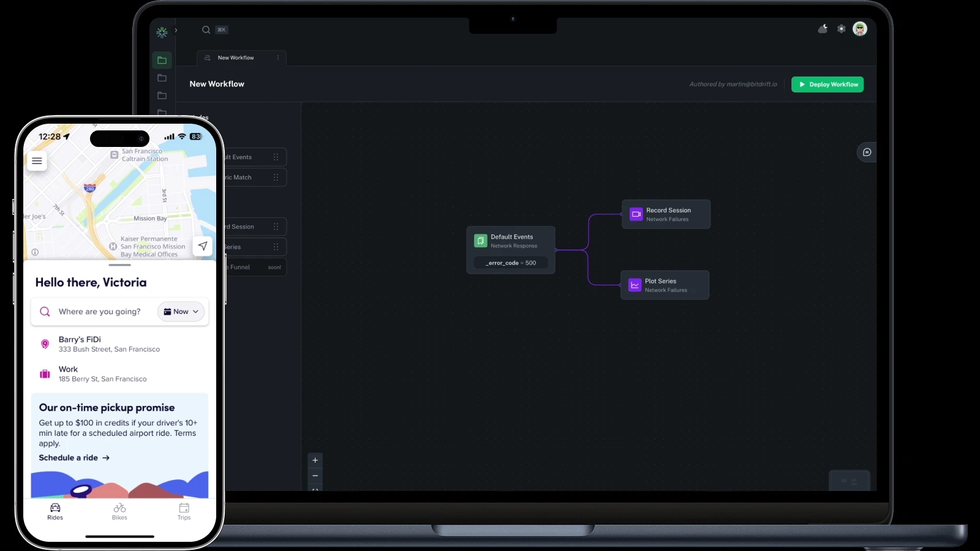The height and width of the screenshot is (551, 980).
Task: Click the green Default Events node icon
Action: click(x=481, y=241)
